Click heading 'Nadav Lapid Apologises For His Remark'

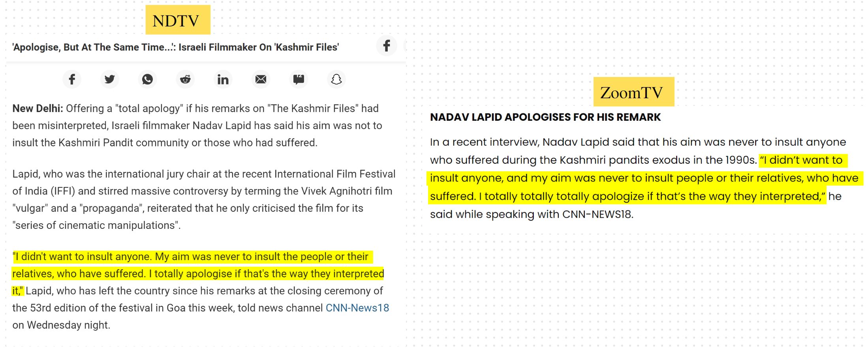pyautogui.click(x=545, y=117)
